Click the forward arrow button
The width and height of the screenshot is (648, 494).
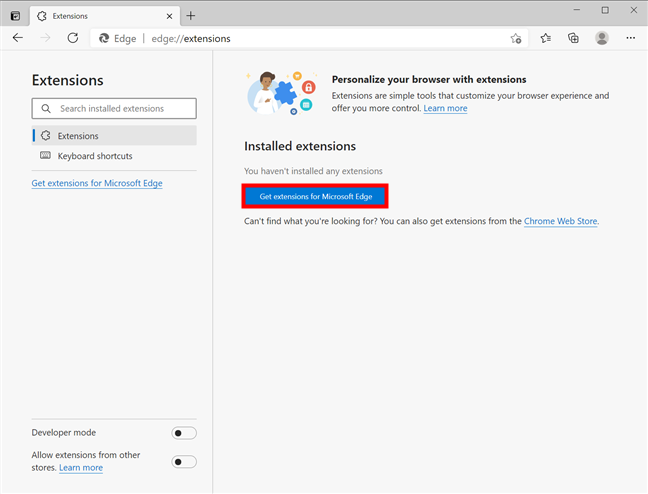tap(45, 38)
